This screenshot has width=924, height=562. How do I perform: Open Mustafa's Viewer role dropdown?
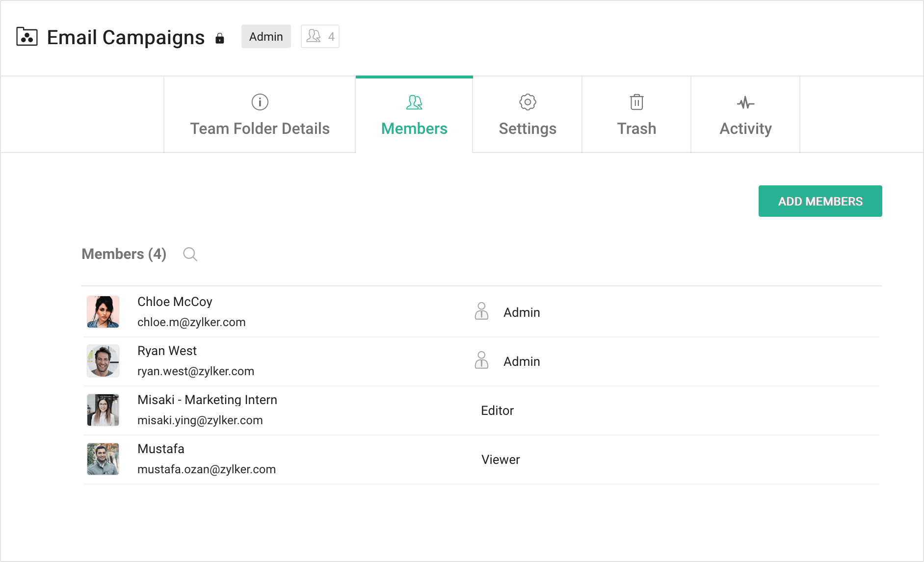coord(500,460)
